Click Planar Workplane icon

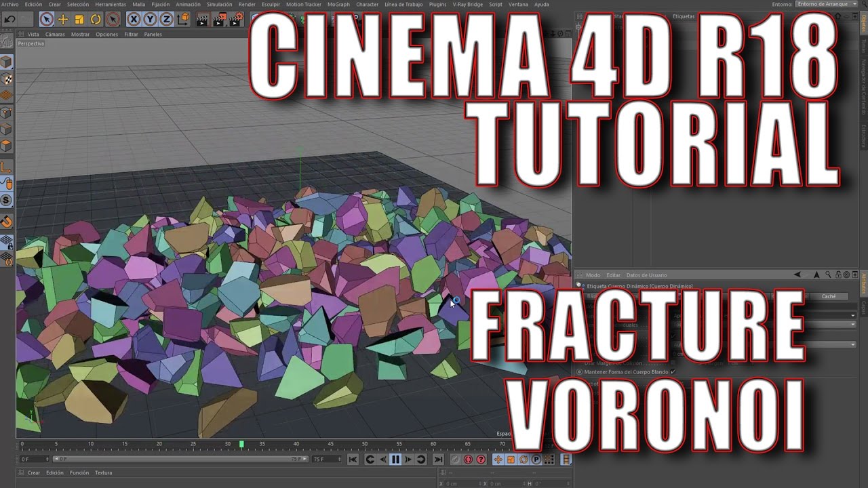click(6, 258)
